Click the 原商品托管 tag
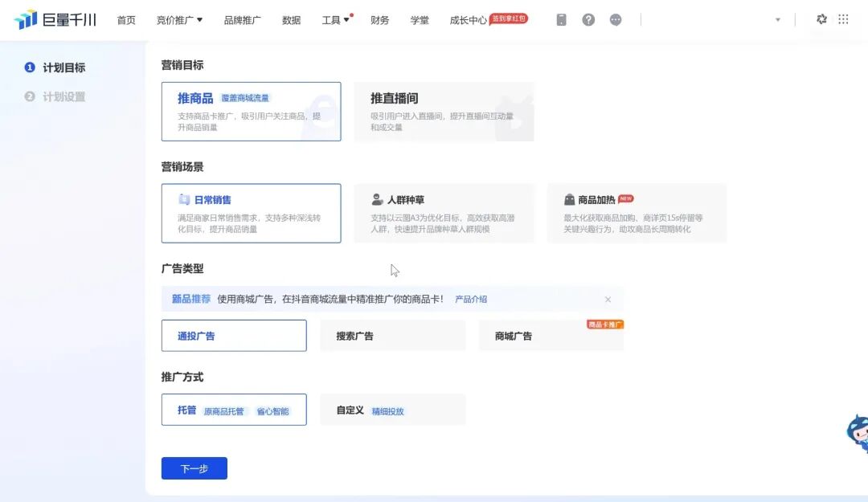 pyautogui.click(x=224, y=412)
